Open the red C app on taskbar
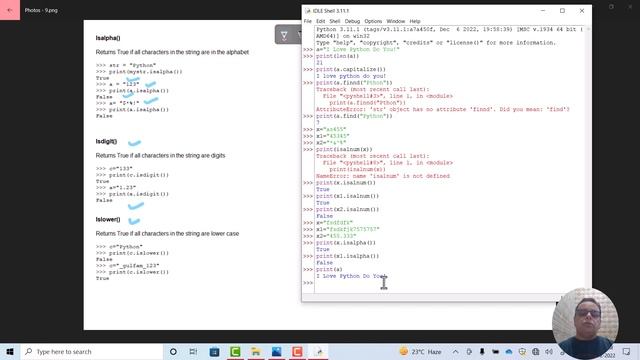 click(x=298, y=351)
